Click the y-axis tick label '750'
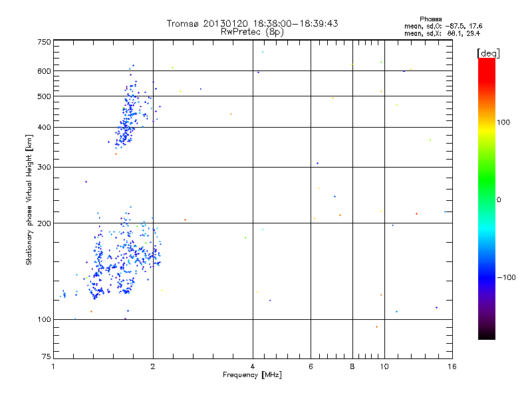The width and height of the screenshot is (532, 399). tap(44, 42)
